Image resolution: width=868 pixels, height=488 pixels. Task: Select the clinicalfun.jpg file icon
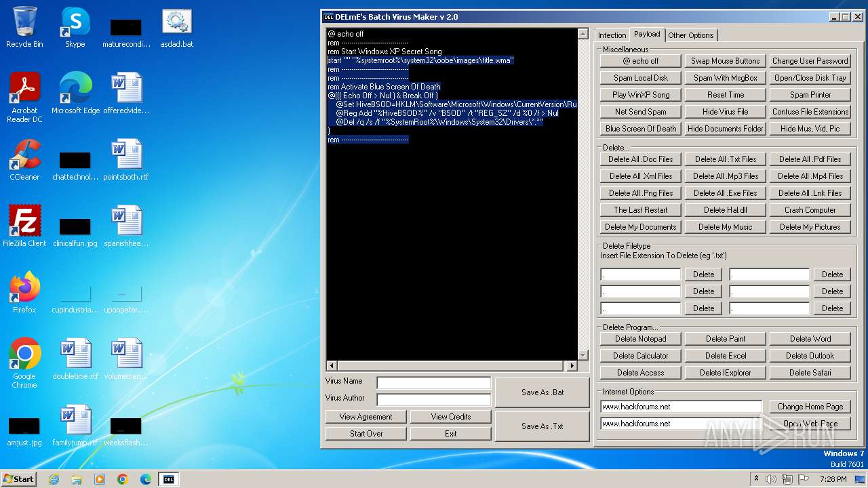(x=75, y=230)
